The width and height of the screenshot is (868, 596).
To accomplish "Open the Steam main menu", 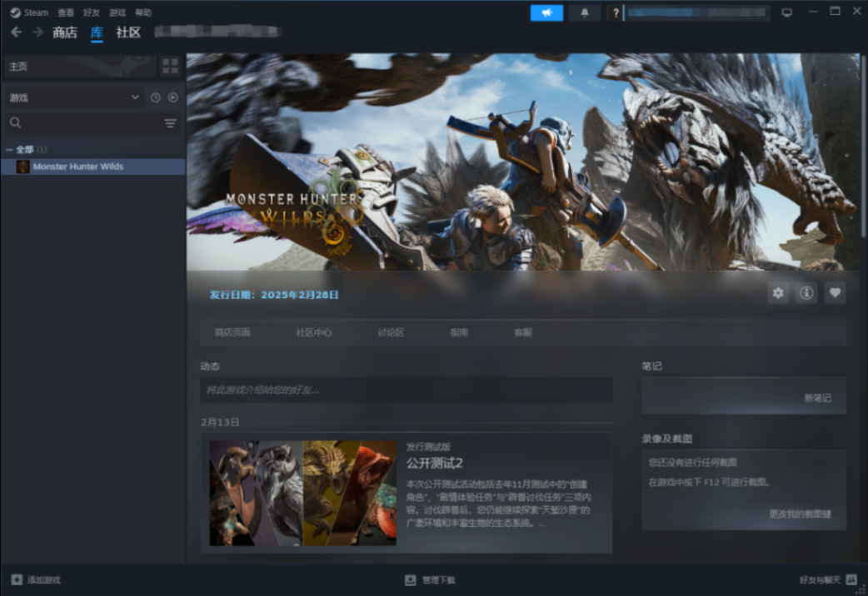I will pos(29,12).
